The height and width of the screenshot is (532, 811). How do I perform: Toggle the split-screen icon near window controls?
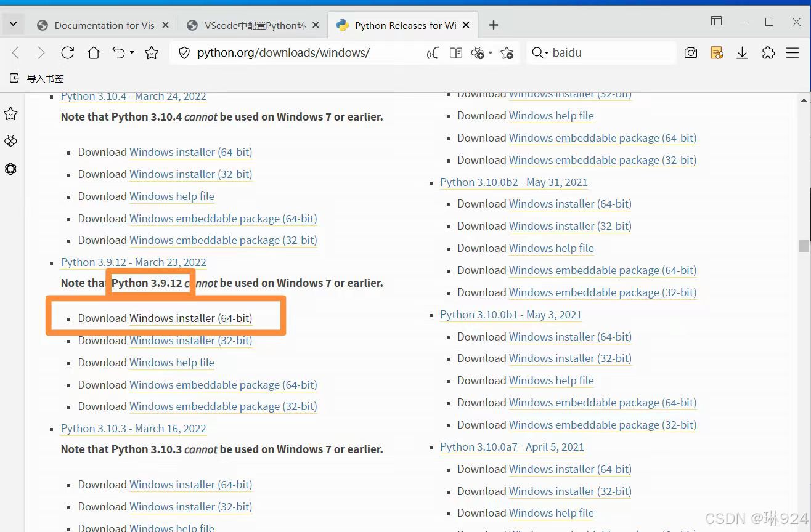coord(716,20)
